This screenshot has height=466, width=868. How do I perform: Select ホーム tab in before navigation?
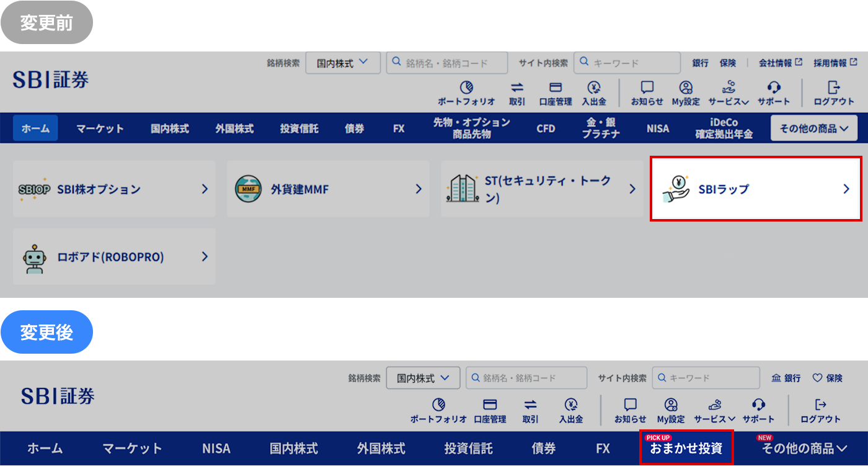click(35, 128)
